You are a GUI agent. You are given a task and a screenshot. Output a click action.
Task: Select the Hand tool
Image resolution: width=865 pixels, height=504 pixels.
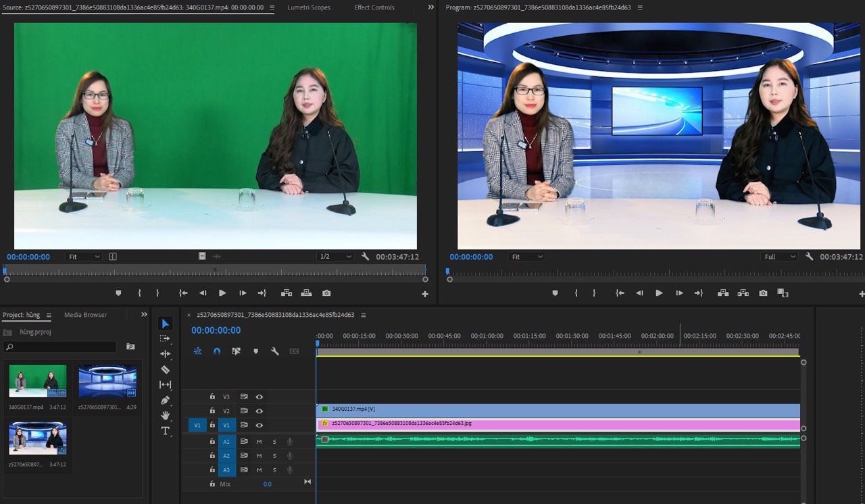(165, 415)
